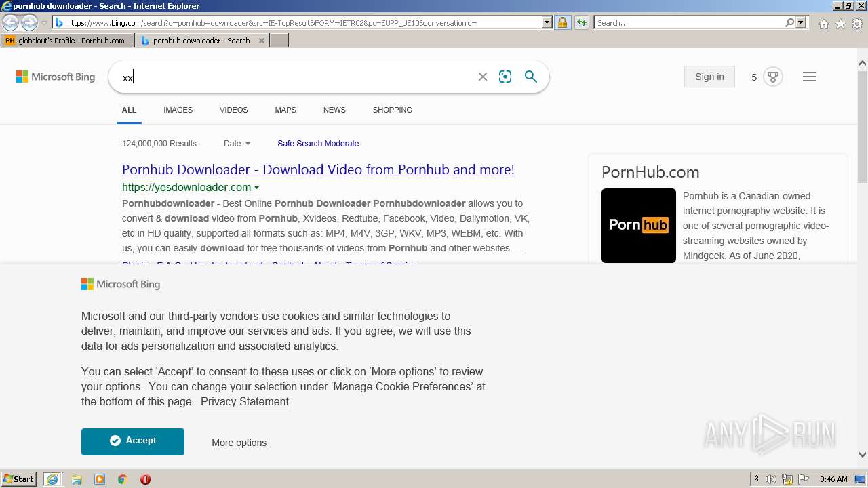Viewport: 868px width, 488px height.
Task: Open Microsoft Rewards trophy icon
Action: tap(773, 77)
